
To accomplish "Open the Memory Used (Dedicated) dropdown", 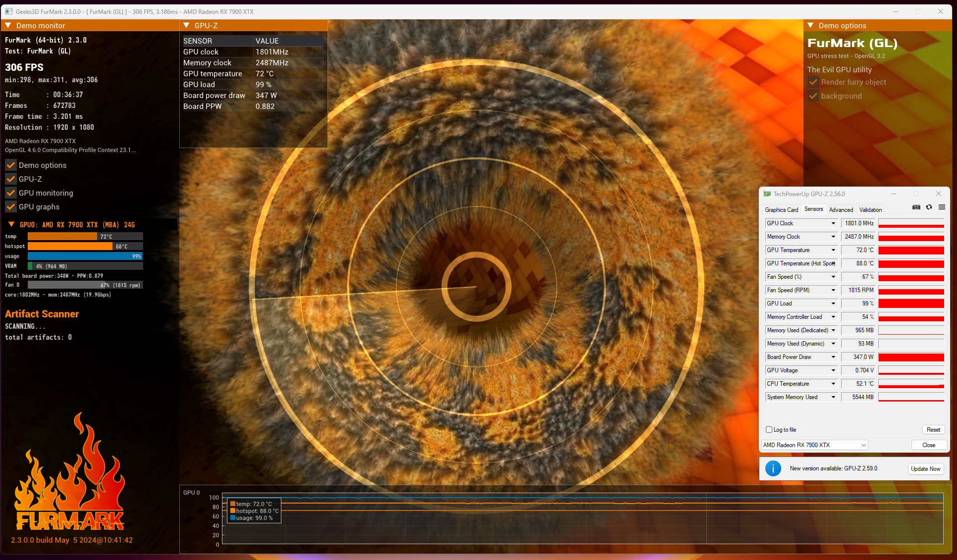I will (x=833, y=330).
